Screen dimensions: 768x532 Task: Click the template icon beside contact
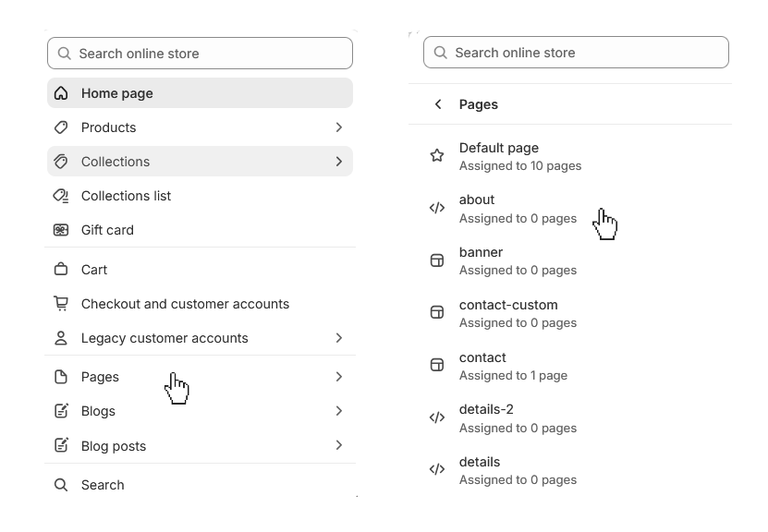437,365
